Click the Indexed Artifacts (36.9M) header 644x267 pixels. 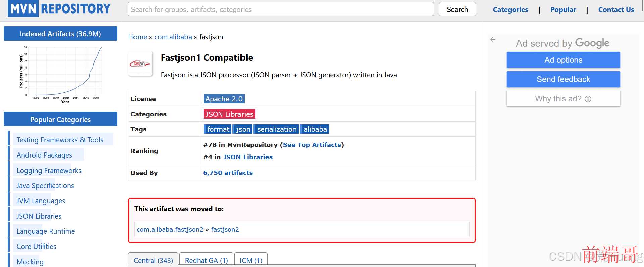tap(60, 34)
